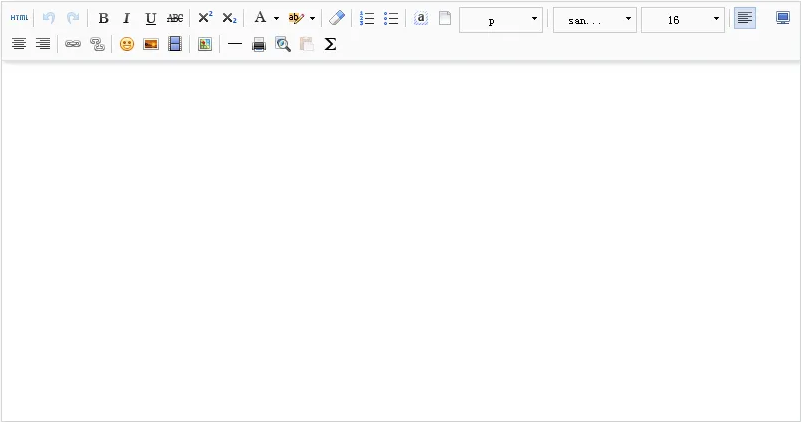Click the blank new document icon

pyautogui.click(x=445, y=18)
